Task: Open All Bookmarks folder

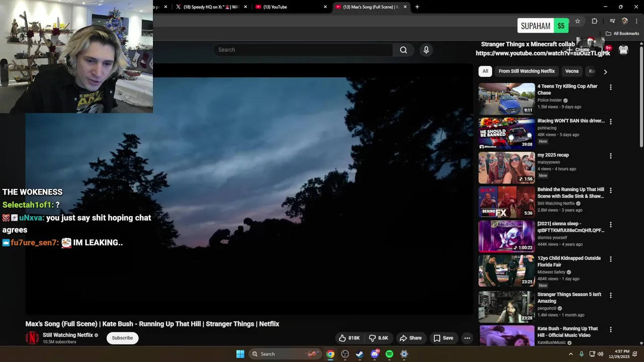Action: (x=622, y=34)
